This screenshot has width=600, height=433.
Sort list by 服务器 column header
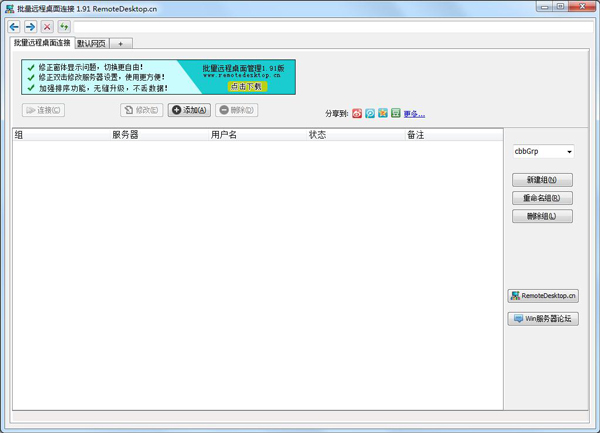[125, 135]
